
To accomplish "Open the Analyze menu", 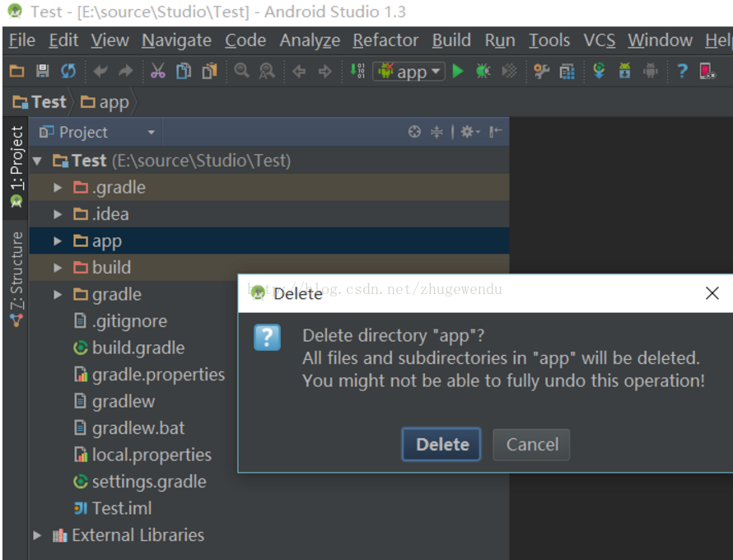I will click(310, 40).
